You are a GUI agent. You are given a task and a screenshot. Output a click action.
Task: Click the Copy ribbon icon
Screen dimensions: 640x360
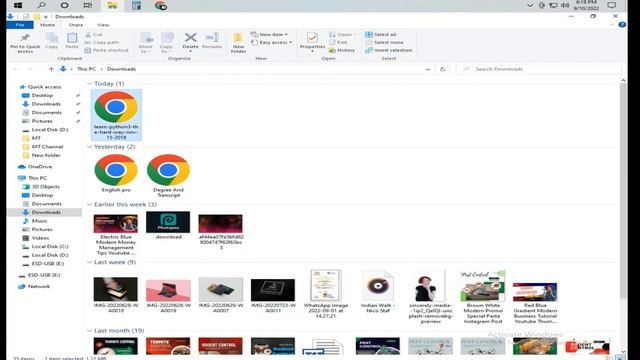tap(51, 41)
